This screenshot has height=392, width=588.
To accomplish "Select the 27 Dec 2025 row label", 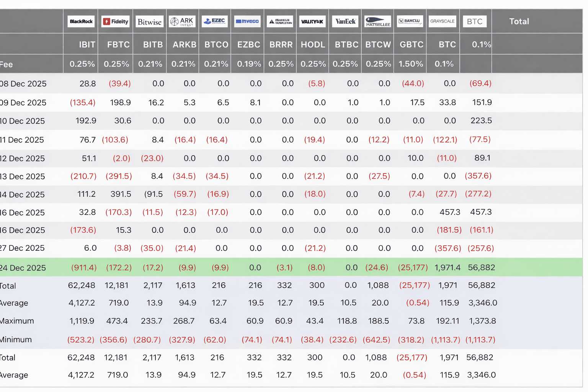I will 23,248.
